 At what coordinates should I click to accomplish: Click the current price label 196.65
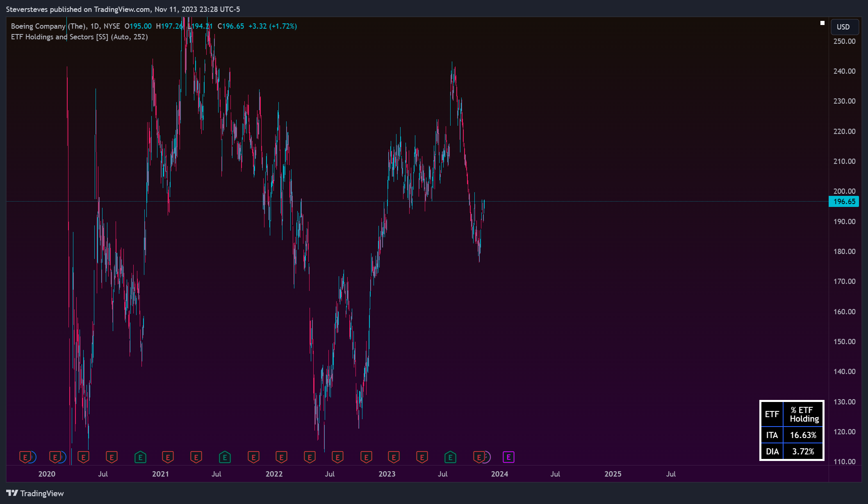[x=844, y=202]
